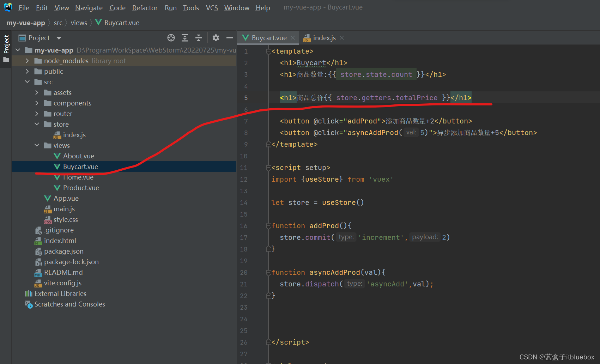Image resolution: width=600 pixels, height=364 pixels.
Task: Select package-lock.json in the project tree
Action: pos(71,262)
